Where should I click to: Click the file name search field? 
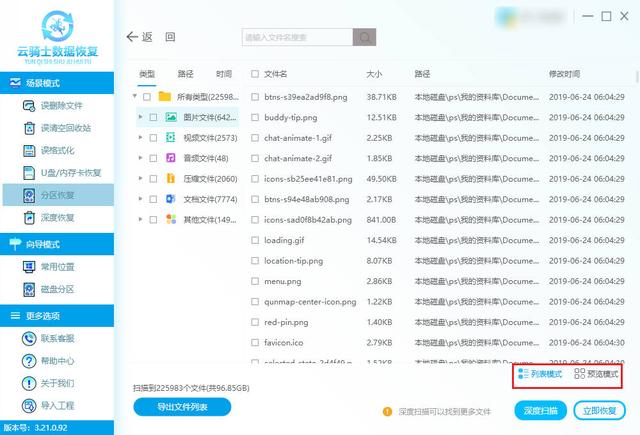[x=297, y=37]
